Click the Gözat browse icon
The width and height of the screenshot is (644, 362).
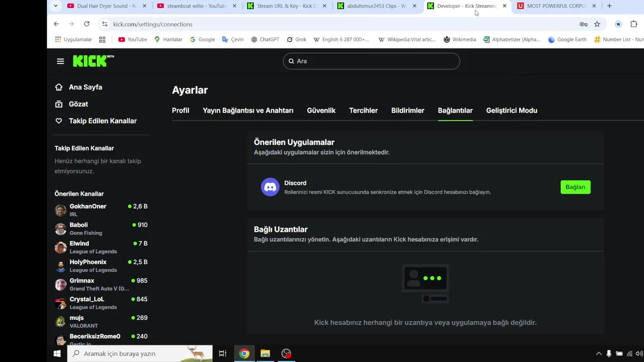(x=59, y=104)
